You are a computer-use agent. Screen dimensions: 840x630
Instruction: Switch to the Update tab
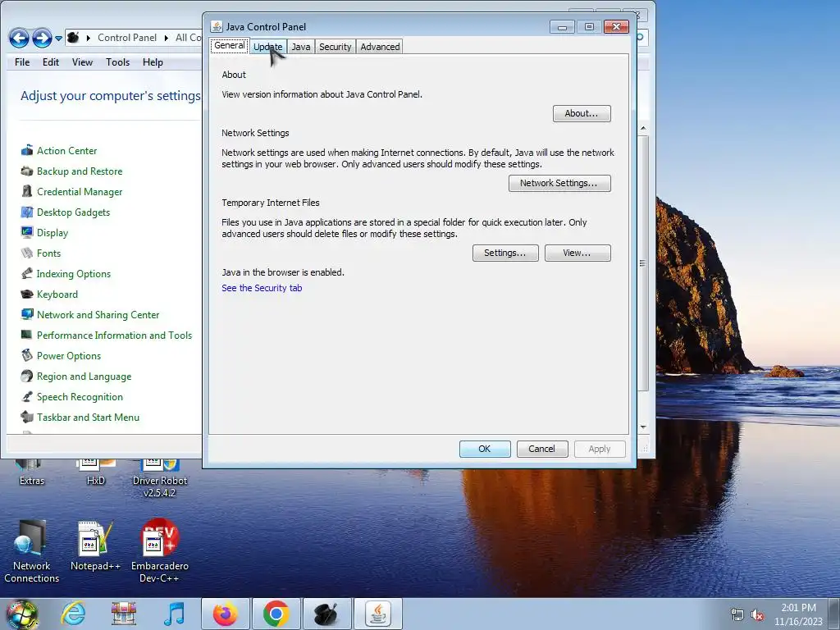[x=268, y=47]
